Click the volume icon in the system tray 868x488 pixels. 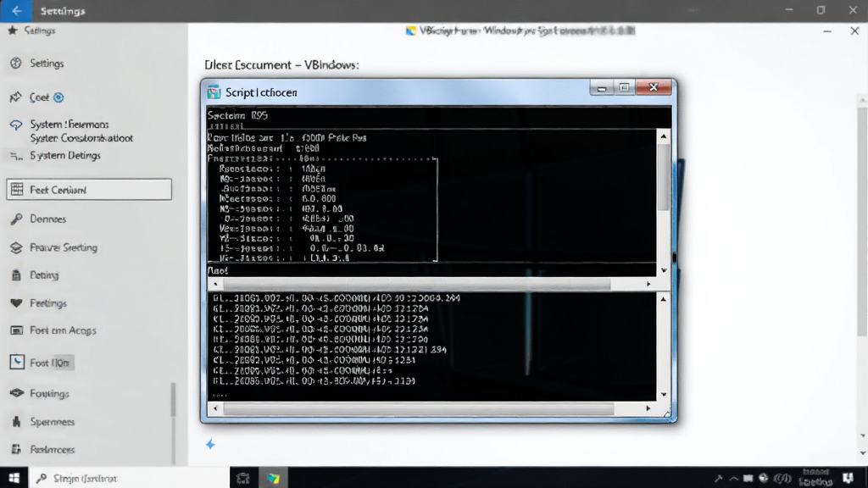tap(782, 478)
